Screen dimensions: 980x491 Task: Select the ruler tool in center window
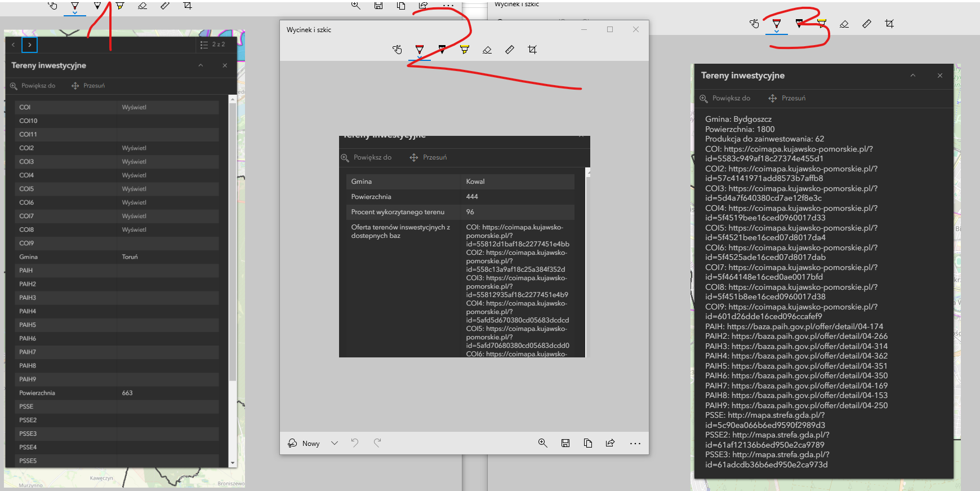510,50
